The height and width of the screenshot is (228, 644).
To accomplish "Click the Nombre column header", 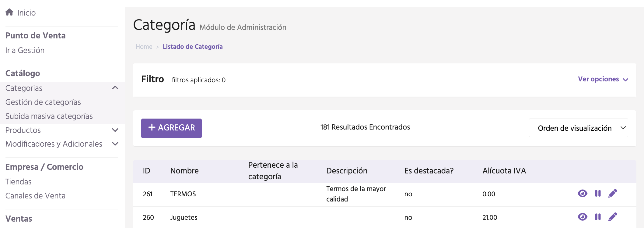I will 184,171.
